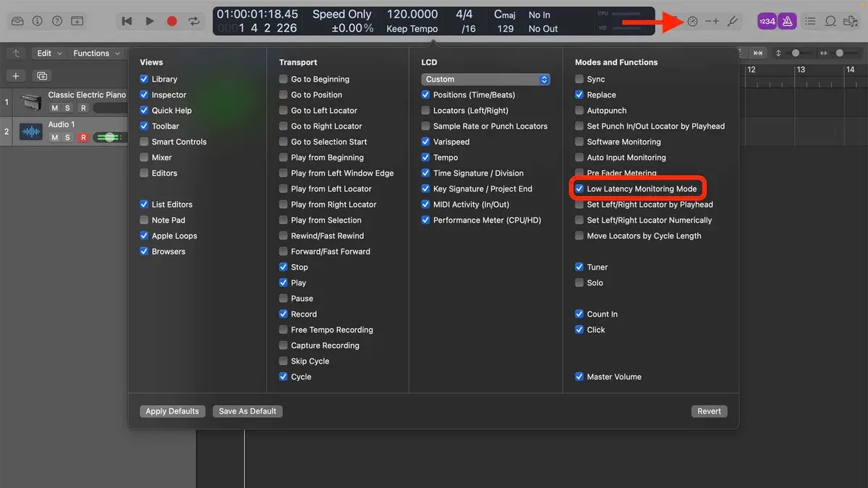Solo the Classic Electric Piano track
The image size is (868, 488).
coord(68,108)
